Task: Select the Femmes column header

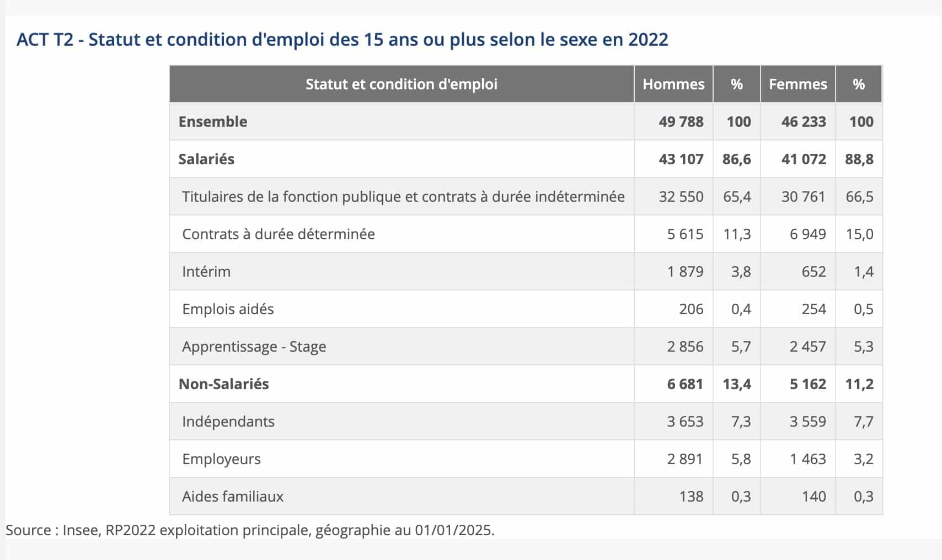Action: point(798,84)
